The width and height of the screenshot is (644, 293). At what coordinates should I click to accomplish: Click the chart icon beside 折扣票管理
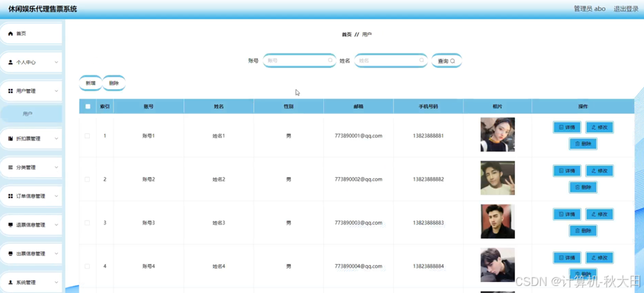(x=11, y=138)
